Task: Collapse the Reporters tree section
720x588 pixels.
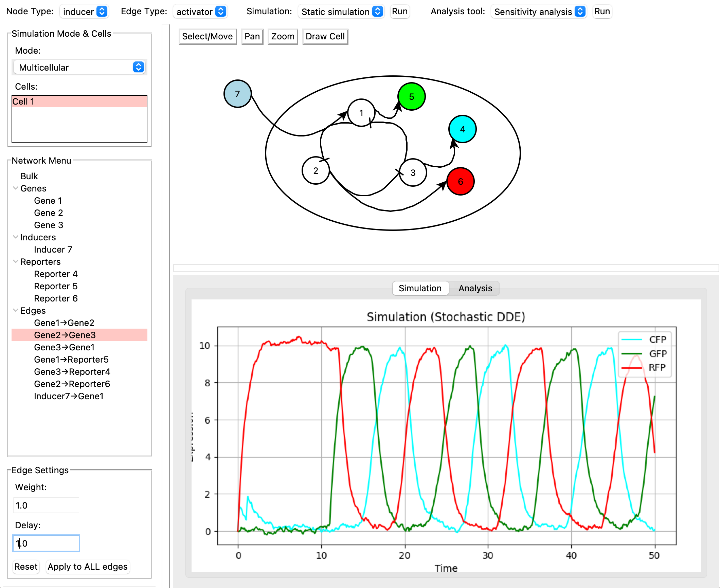Action: tap(16, 261)
